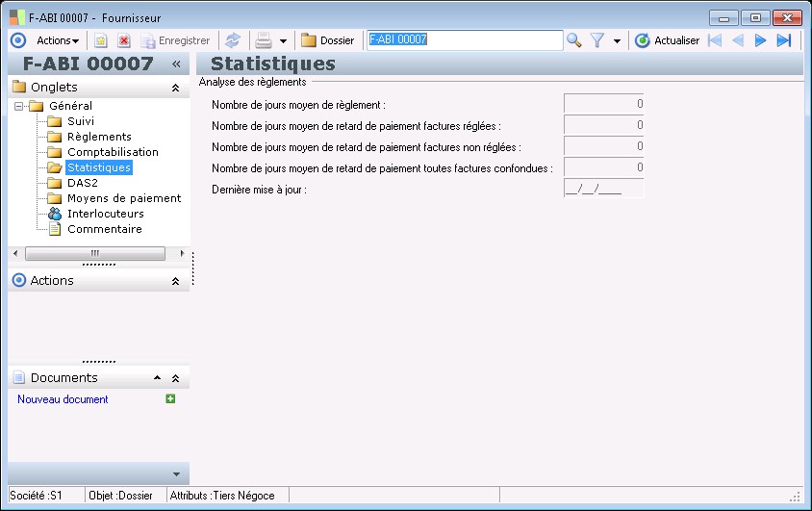Screen dimensions: 812x511
Task: Click the tree scrollbar left arrow
Action: point(15,253)
